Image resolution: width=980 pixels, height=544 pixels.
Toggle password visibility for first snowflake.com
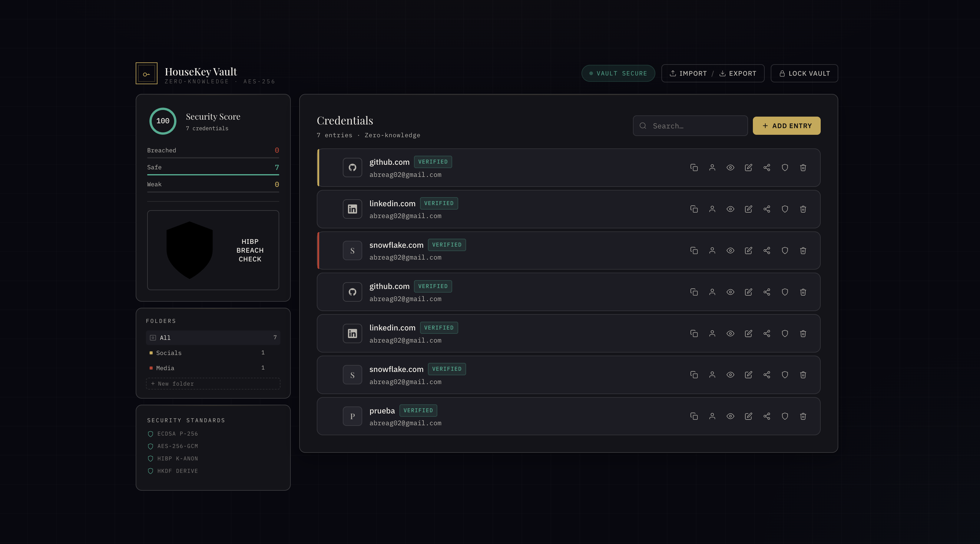click(x=730, y=251)
